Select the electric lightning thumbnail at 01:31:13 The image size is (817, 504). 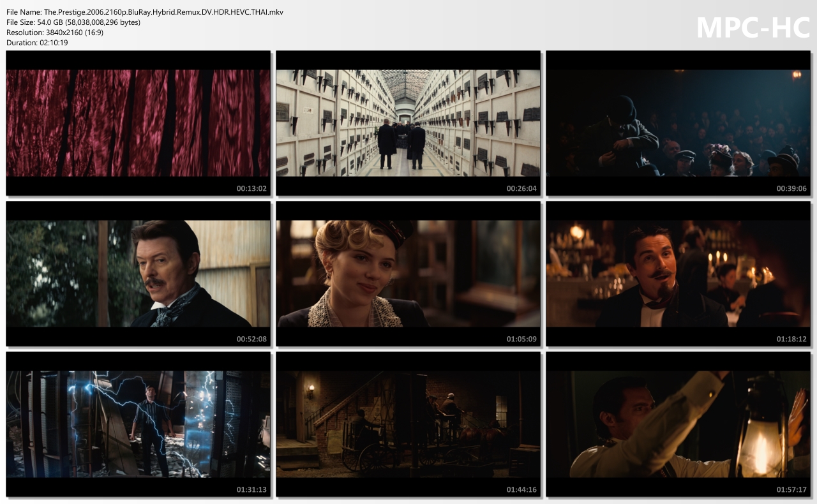(x=139, y=424)
